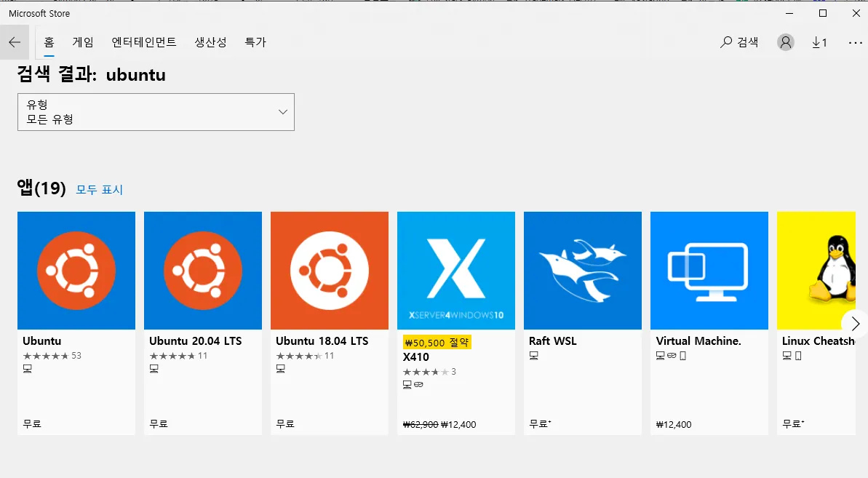Click the Ubuntu 20.04 LTS logo image

(202, 271)
